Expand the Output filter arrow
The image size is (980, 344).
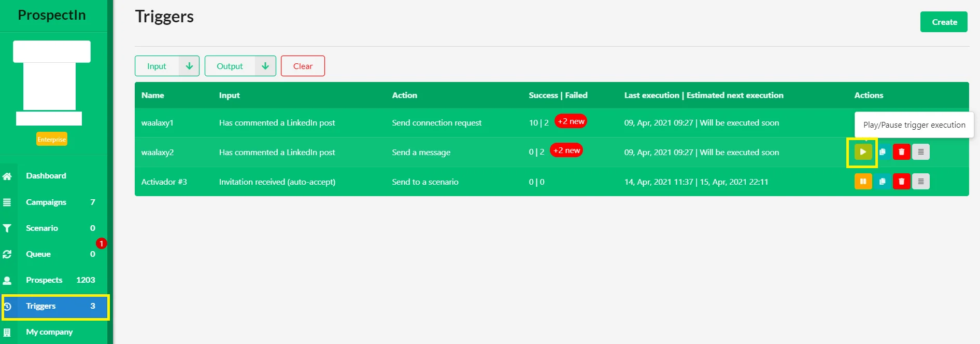[265, 66]
